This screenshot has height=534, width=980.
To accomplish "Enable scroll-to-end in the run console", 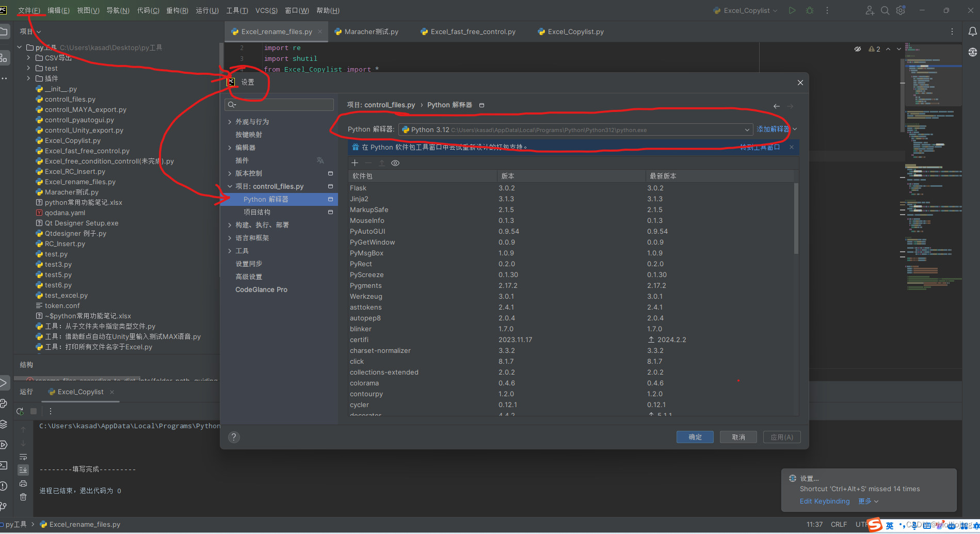I will click(23, 470).
